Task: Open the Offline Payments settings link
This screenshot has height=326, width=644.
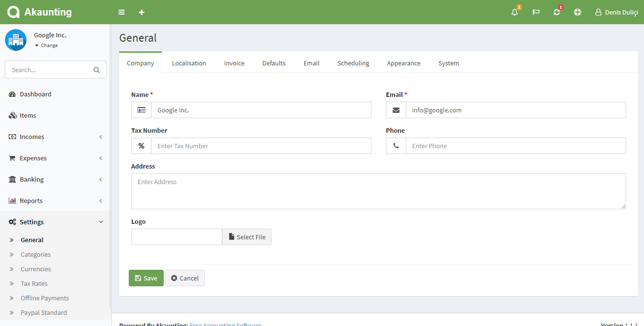Action: pyautogui.click(x=45, y=298)
